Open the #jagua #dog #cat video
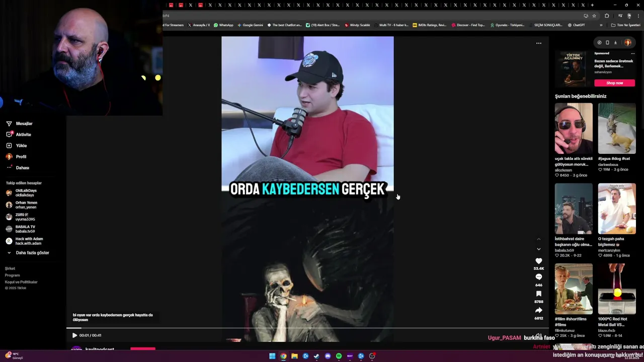 tap(617, 129)
